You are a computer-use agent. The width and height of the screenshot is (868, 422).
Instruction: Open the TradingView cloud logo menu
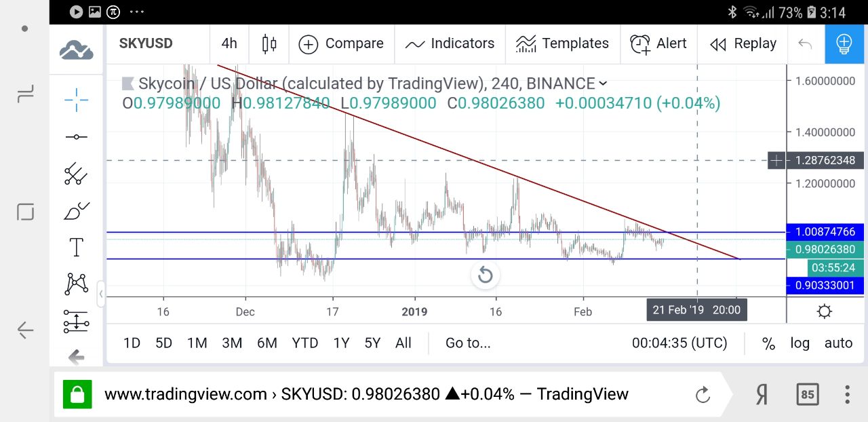[76, 49]
